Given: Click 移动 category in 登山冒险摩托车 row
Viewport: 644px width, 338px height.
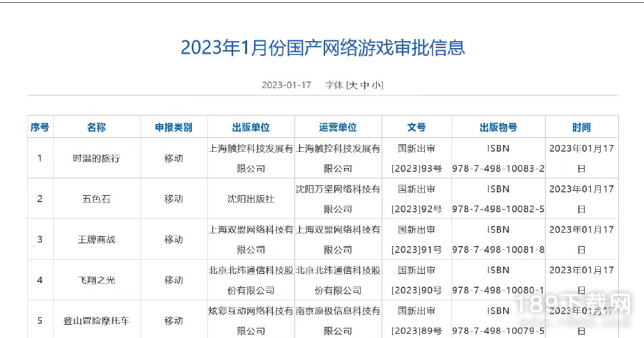Looking at the screenshot, I should pos(174,321).
